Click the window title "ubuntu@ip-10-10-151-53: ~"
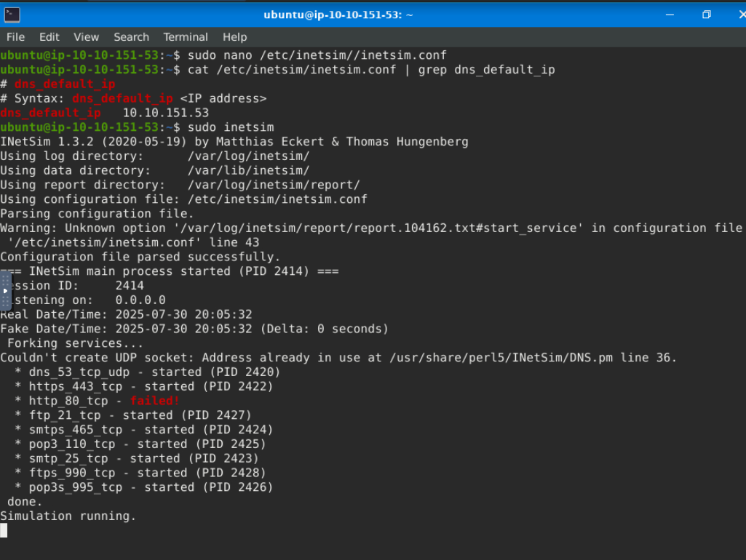This screenshot has height=560, width=746. tap(338, 15)
